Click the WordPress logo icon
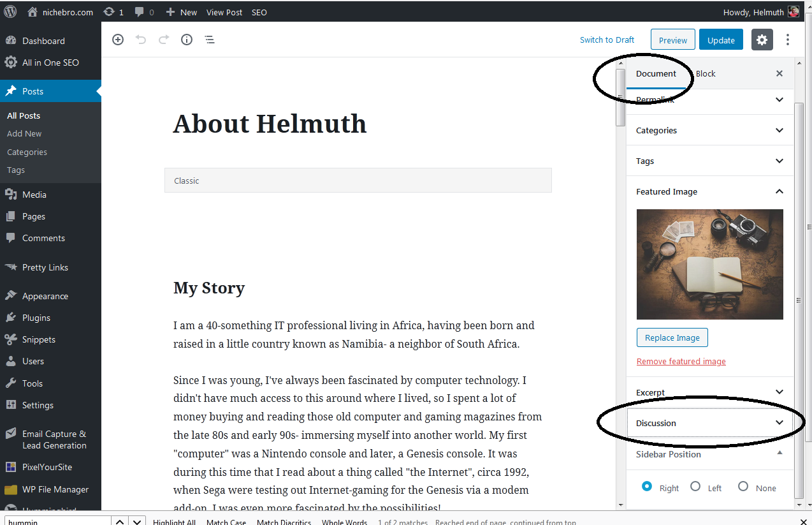 (10, 11)
